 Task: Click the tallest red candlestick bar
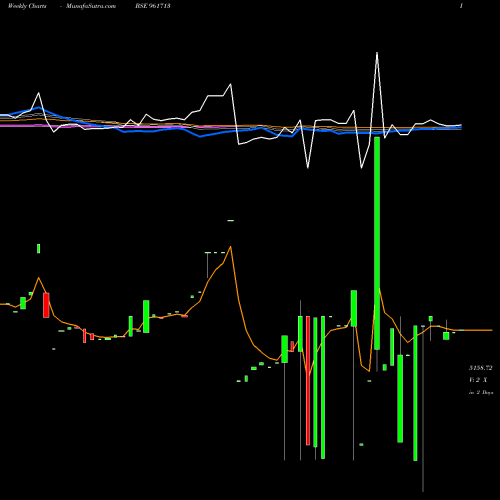tap(308, 380)
